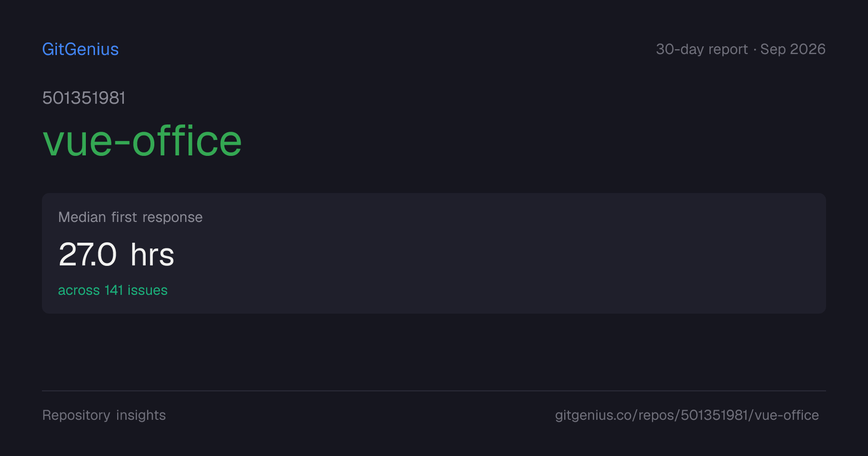Click the word response in card label

pyautogui.click(x=172, y=217)
